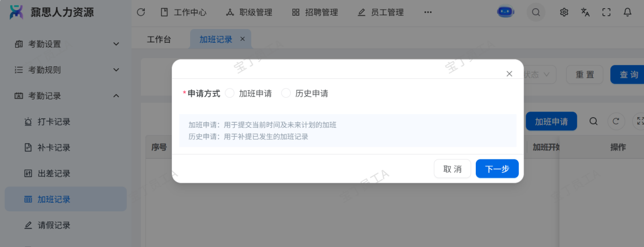Select the 历史申请 radio option
Image resolution: width=644 pixels, height=247 pixels.
286,93
